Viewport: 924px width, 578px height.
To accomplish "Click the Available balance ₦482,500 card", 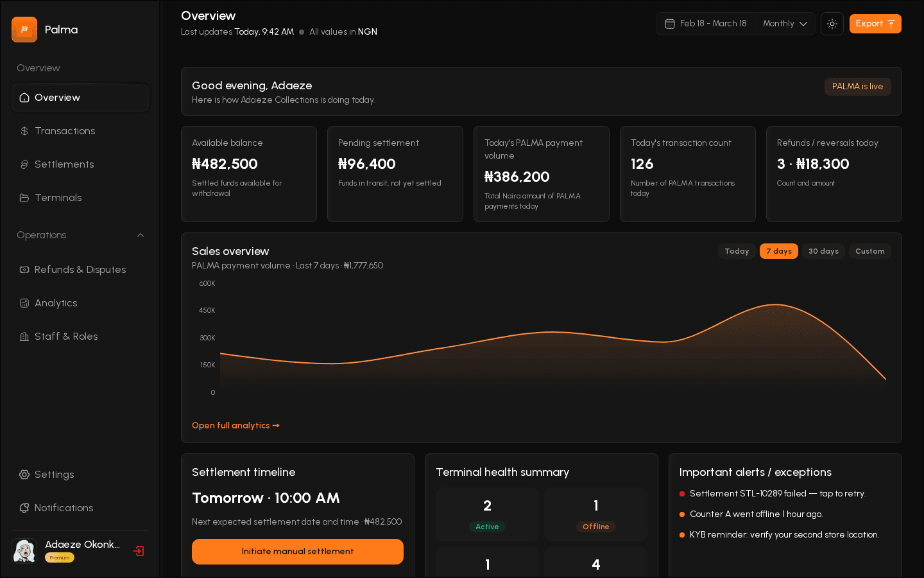I will [249, 174].
